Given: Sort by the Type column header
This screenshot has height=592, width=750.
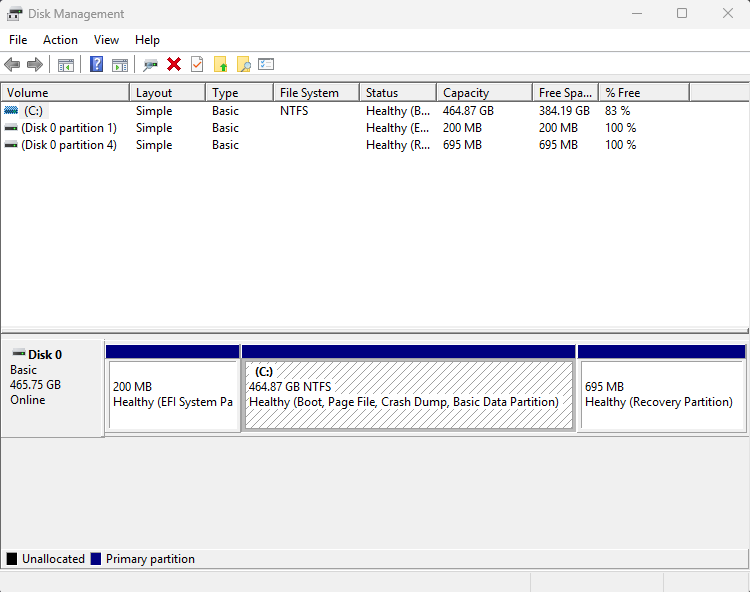Looking at the screenshot, I should point(240,92).
